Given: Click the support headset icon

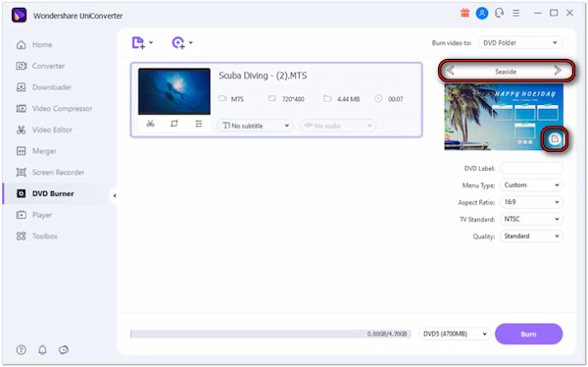Looking at the screenshot, I should (x=499, y=13).
